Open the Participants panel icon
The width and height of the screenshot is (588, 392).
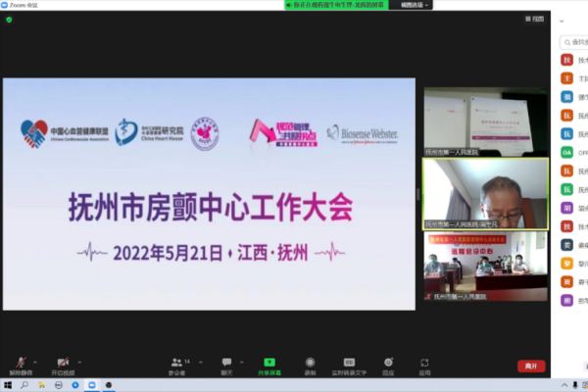click(x=177, y=364)
